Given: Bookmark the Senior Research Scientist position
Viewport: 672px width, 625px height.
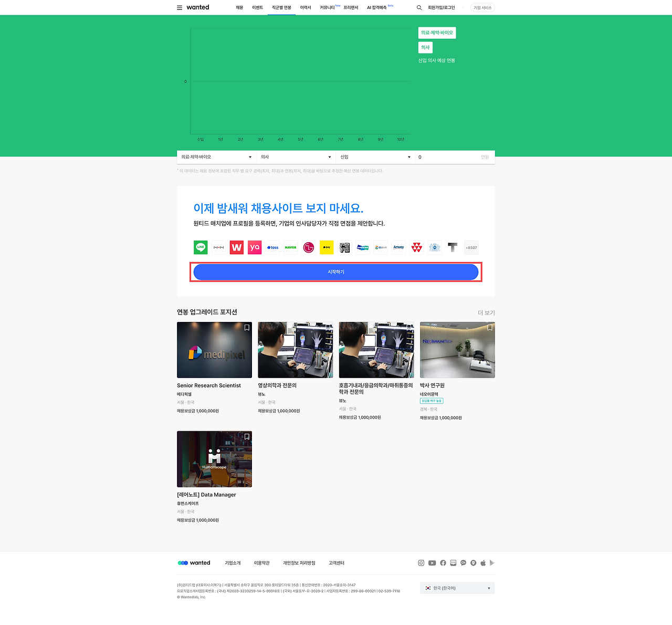Looking at the screenshot, I should (247, 327).
